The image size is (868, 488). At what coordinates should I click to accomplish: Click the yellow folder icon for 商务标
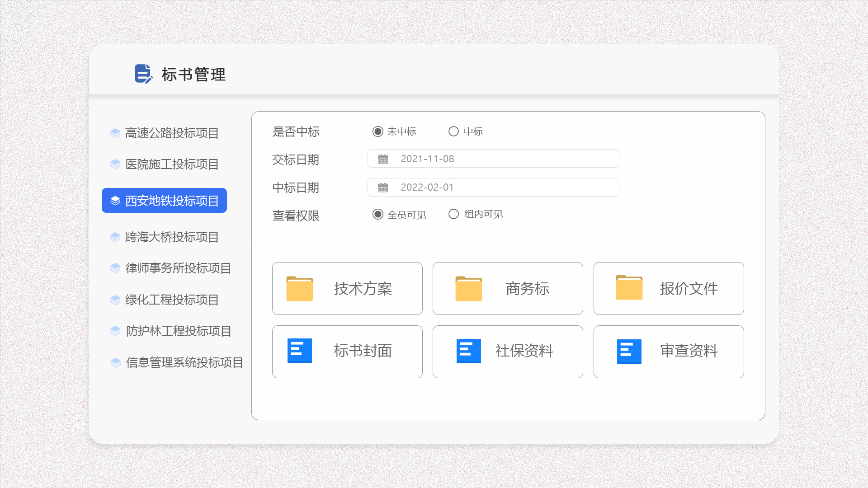(x=468, y=289)
